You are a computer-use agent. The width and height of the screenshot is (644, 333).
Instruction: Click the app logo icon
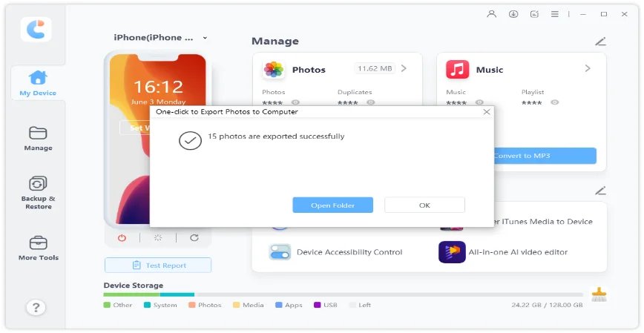tap(36, 30)
